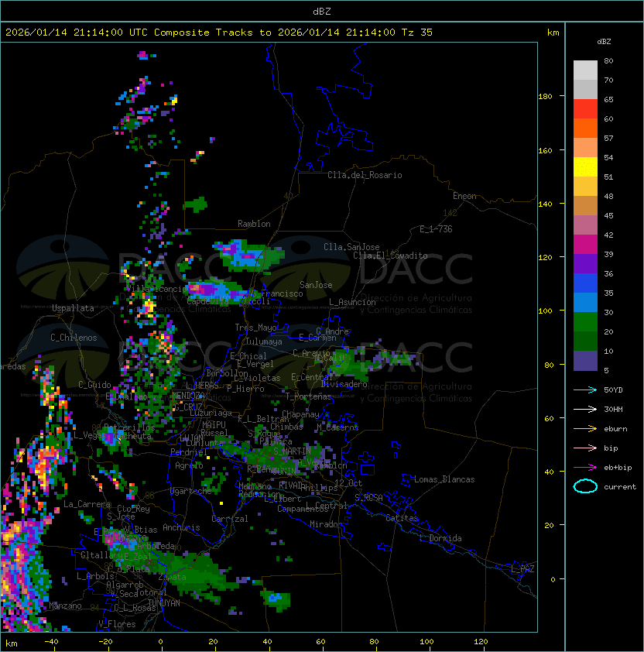Click the cyan 50YD arrow in legend
Viewport: 644px width, 652px height.
tap(585, 389)
